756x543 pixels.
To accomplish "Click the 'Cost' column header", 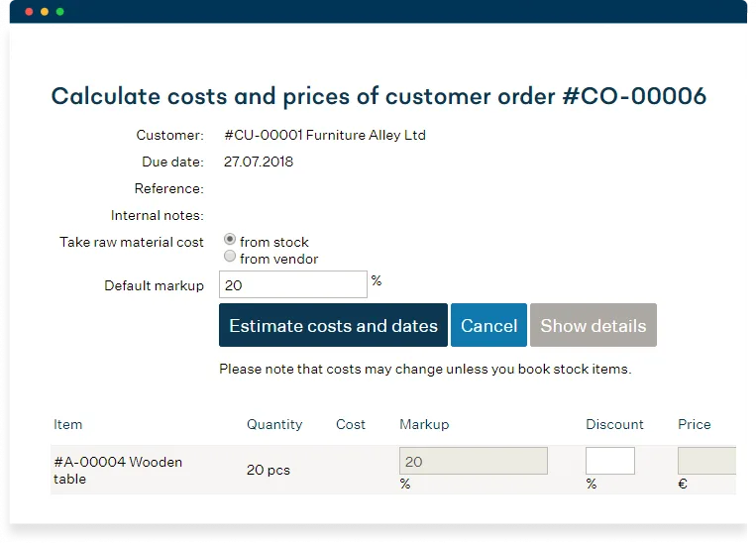I will click(x=351, y=424).
